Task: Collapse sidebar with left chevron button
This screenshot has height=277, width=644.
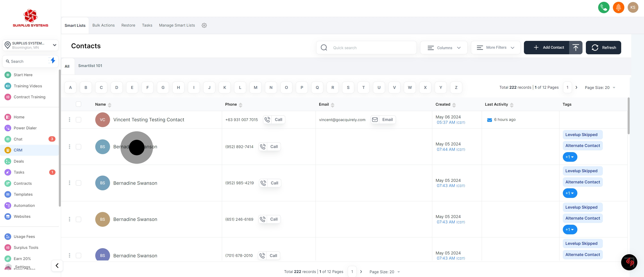Action: (x=57, y=266)
